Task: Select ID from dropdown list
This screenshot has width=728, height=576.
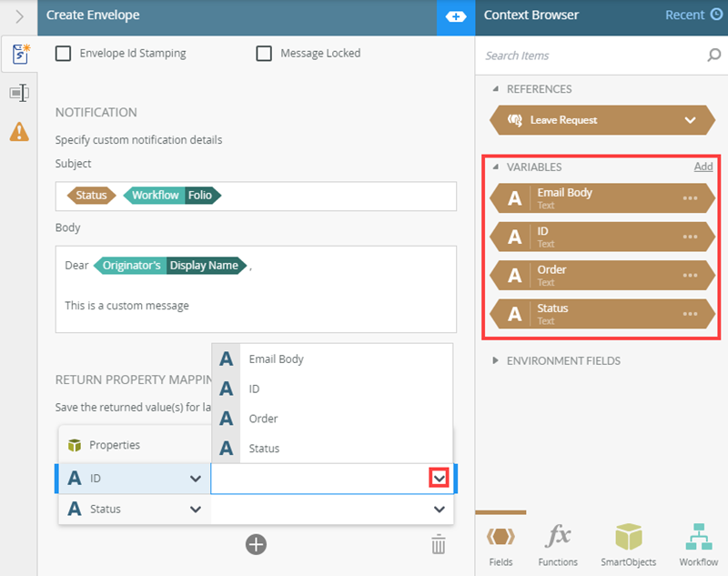Action: 332,389
